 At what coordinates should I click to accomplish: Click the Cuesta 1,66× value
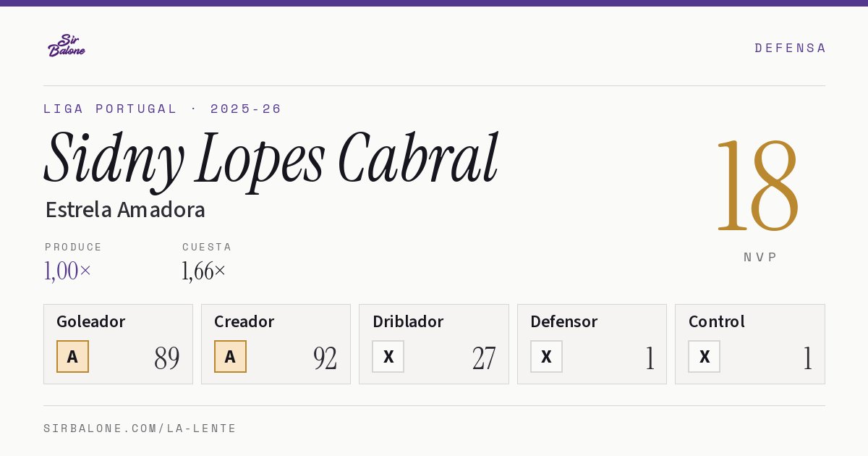[204, 271]
